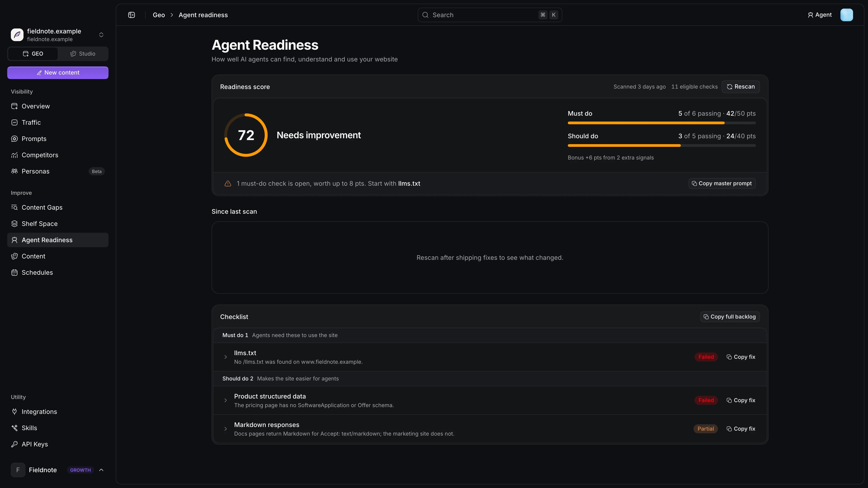The image size is (868, 488).
Task: Open Content from the Improve section
Action: tap(58, 256)
